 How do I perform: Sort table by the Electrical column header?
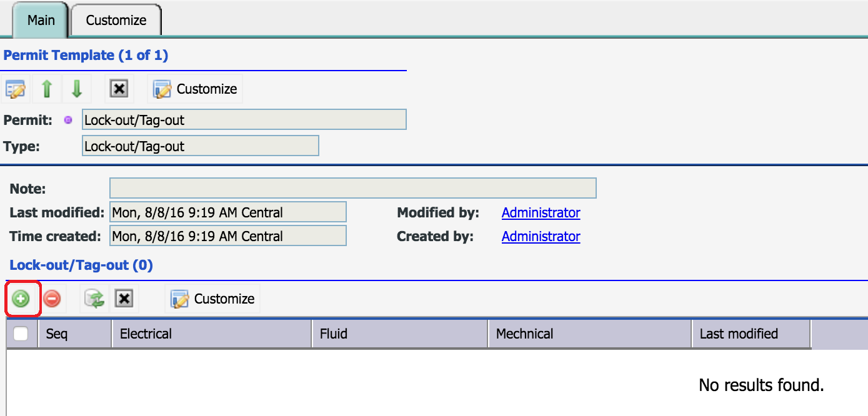212,334
